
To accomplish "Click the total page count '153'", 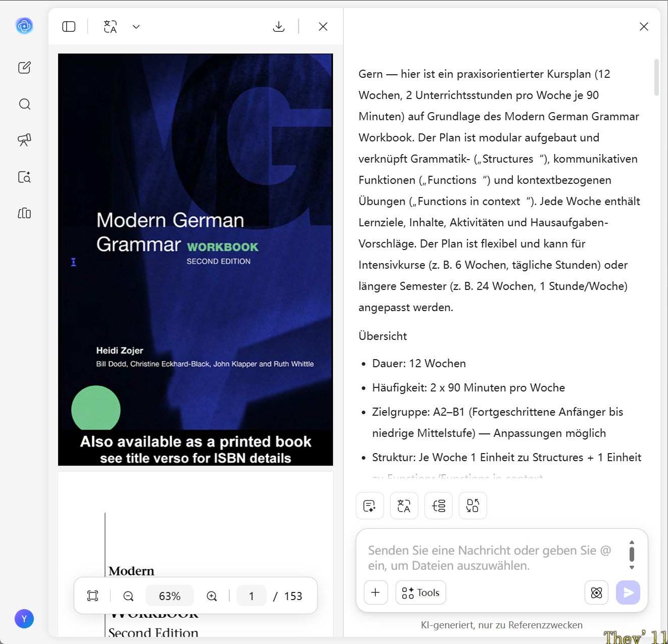I will point(293,596).
